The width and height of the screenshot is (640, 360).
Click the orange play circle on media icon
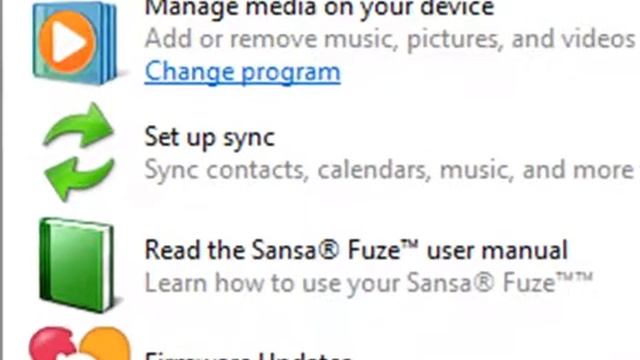[68, 42]
